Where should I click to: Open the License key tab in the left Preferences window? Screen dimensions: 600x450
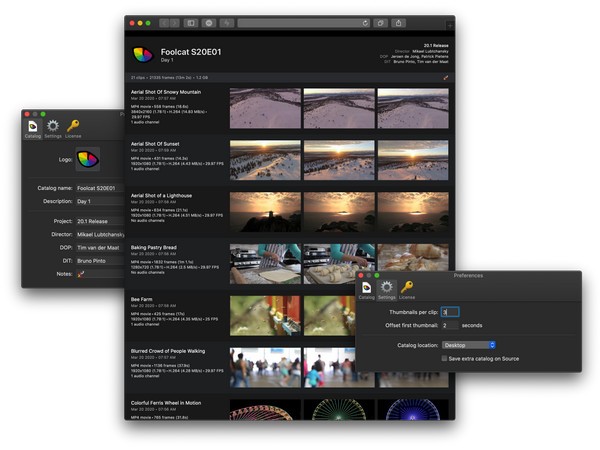pyautogui.click(x=73, y=128)
